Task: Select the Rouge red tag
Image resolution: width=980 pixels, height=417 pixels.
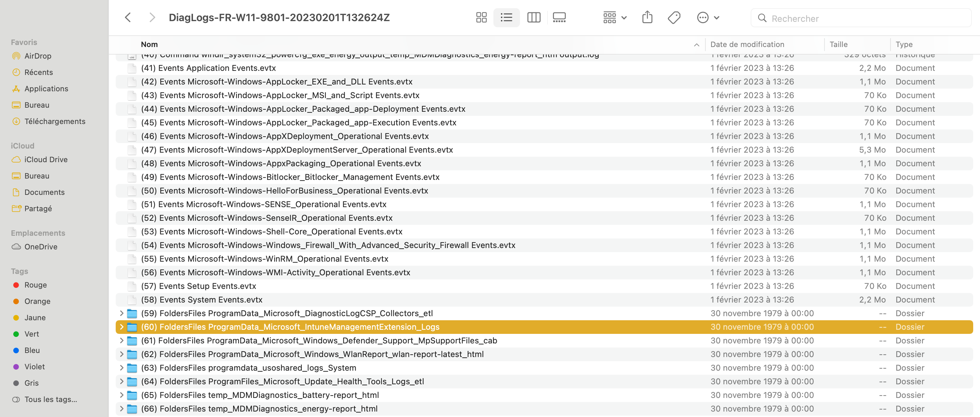Action: pyautogui.click(x=35, y=285)
